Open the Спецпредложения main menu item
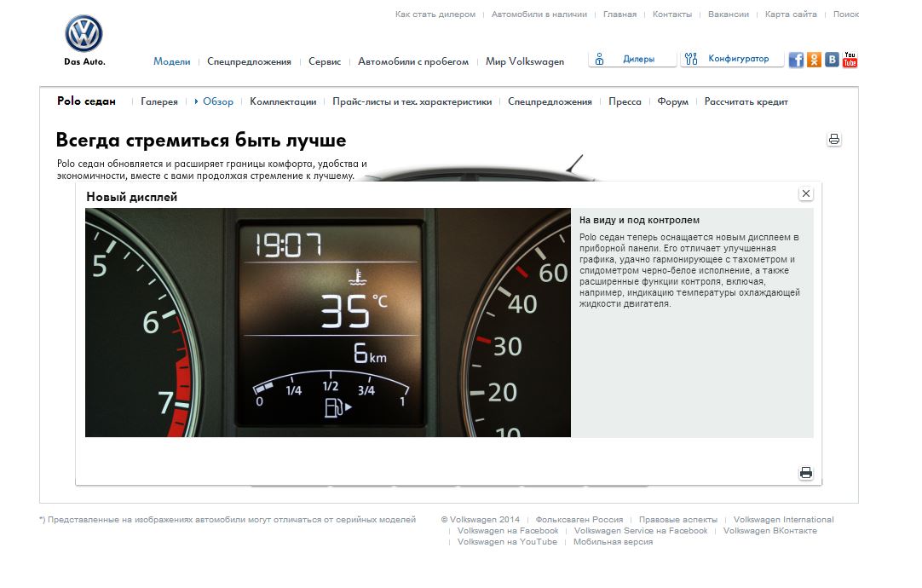The image size is (922, 588). pos(249,61)
